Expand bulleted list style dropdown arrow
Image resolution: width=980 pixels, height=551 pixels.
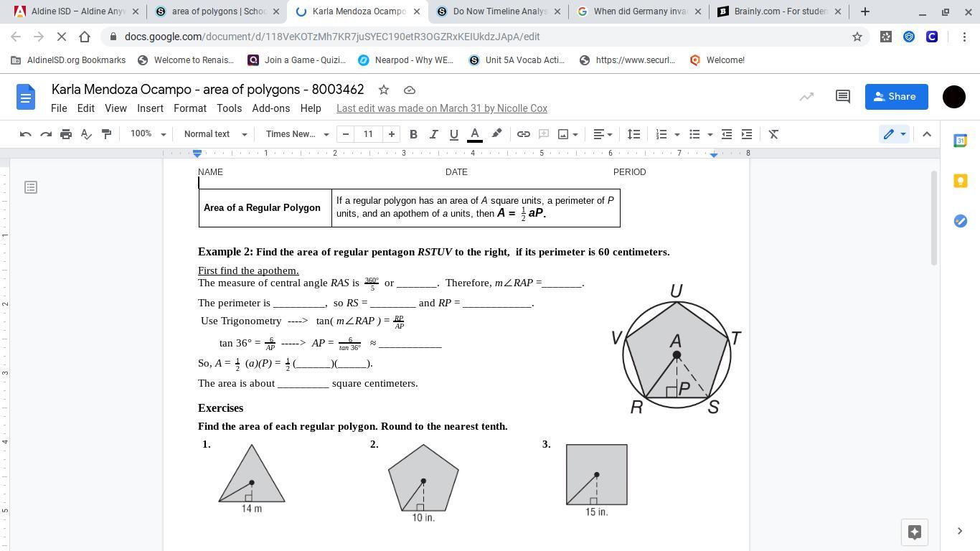coord(710,134)
